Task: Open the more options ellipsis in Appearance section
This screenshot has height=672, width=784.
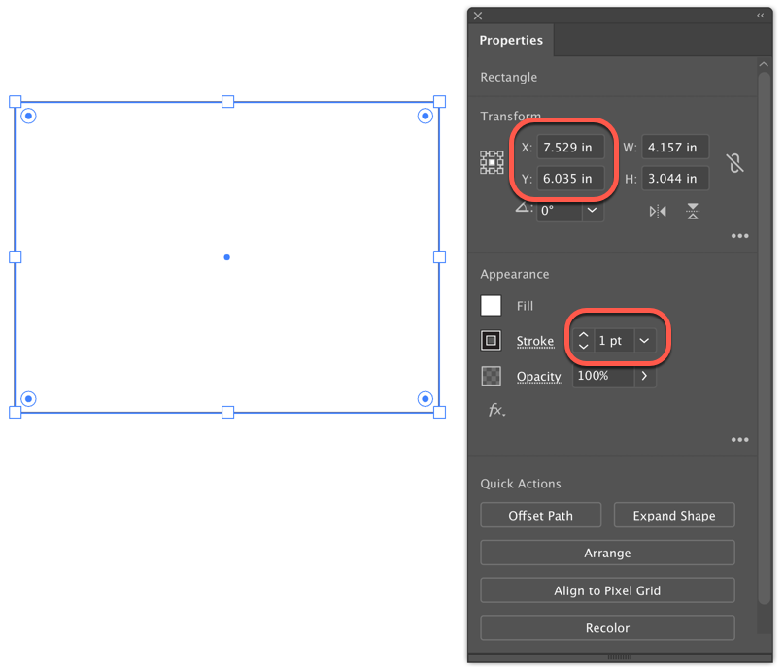Action: (x=739, y=439)
